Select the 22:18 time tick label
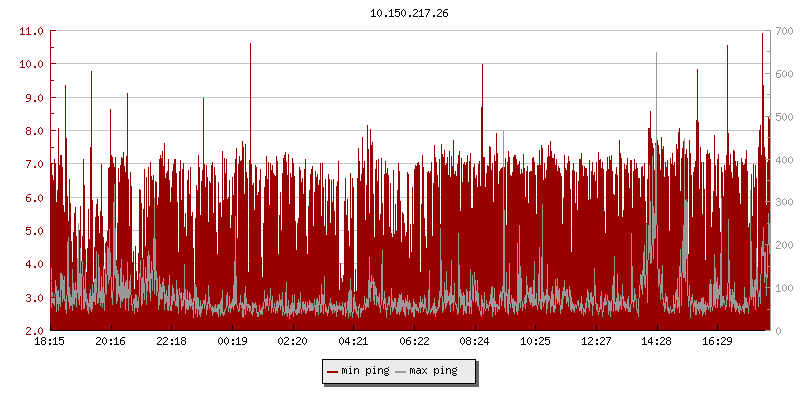 pos(171,342)
